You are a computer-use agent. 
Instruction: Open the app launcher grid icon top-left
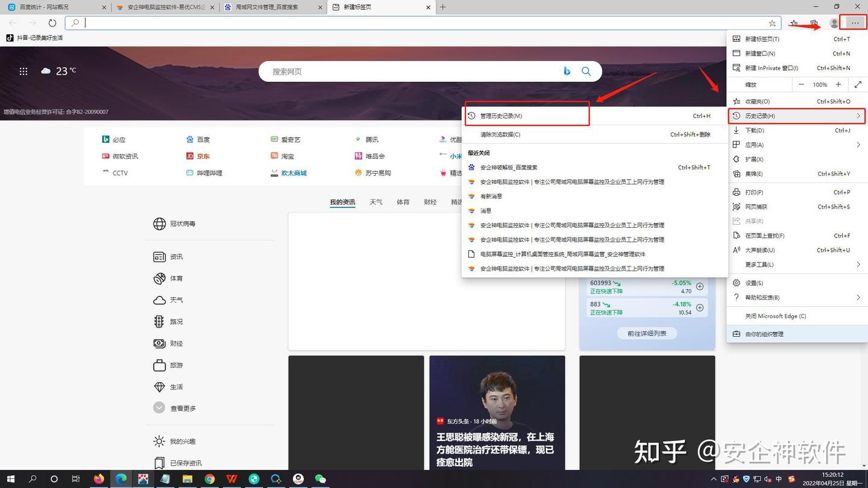coord(24,71)
